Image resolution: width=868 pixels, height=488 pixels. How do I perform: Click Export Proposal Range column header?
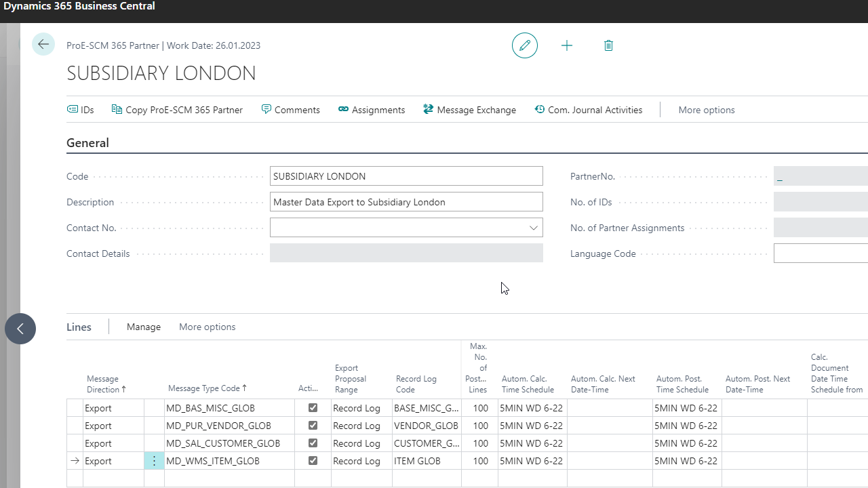351,379
